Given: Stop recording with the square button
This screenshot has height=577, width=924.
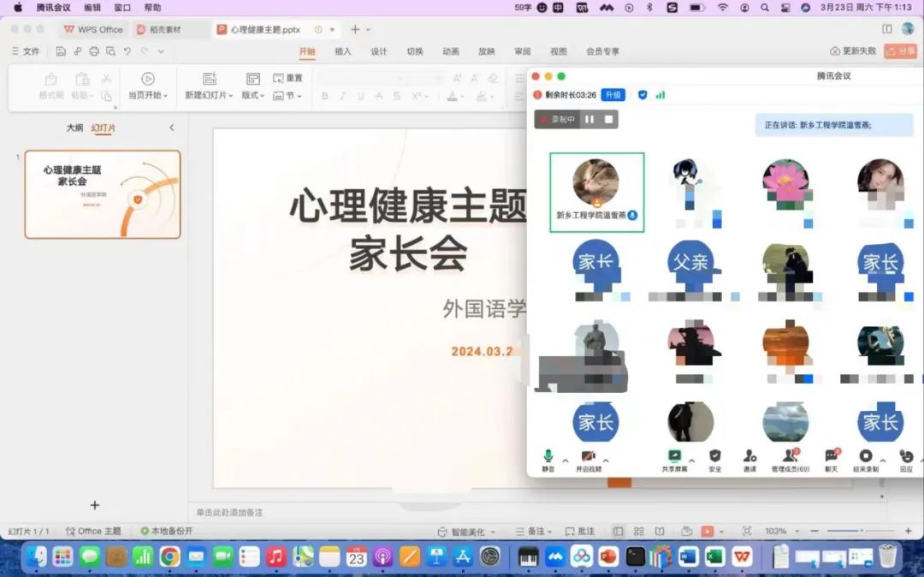Looking at the screenshot, I should tap(608, 120).
